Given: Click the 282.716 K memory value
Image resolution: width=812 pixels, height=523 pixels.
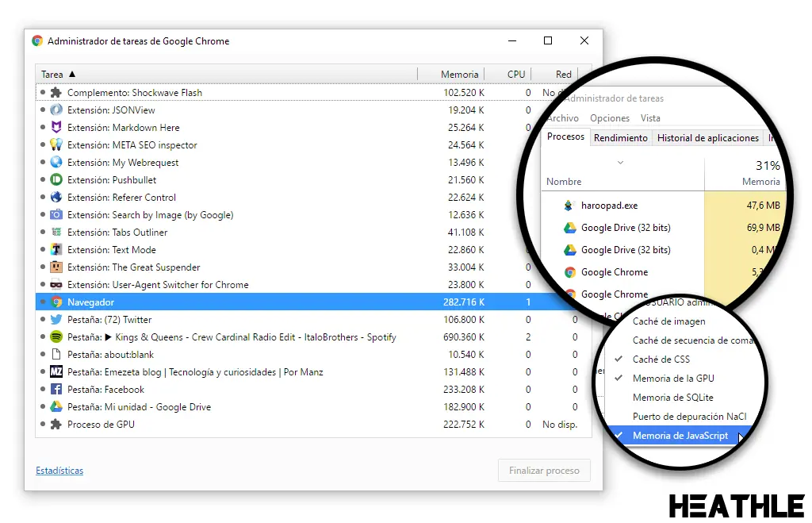Looking at the screenshot, I should pyautogui.click(x=463, y=302).
